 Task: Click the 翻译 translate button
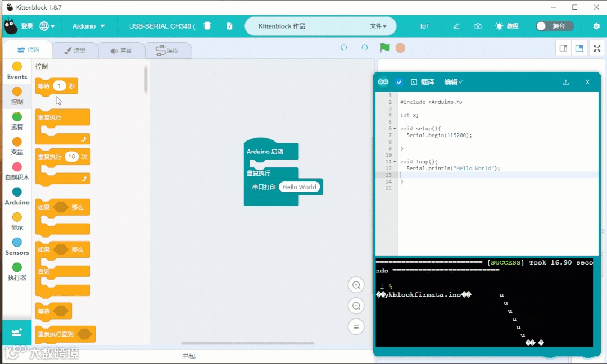click(423, 82)
